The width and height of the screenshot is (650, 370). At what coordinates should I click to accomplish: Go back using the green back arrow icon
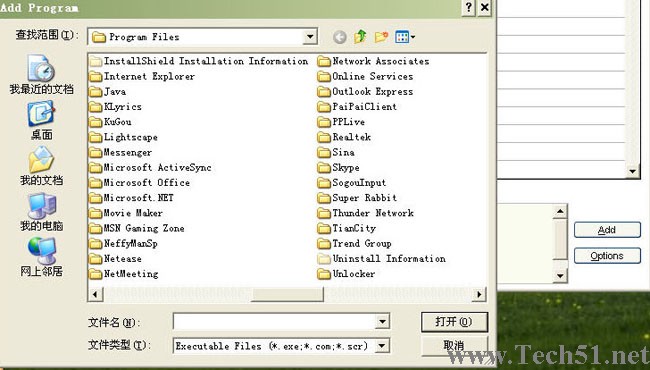pyautogui.click(x=340, y=37)
